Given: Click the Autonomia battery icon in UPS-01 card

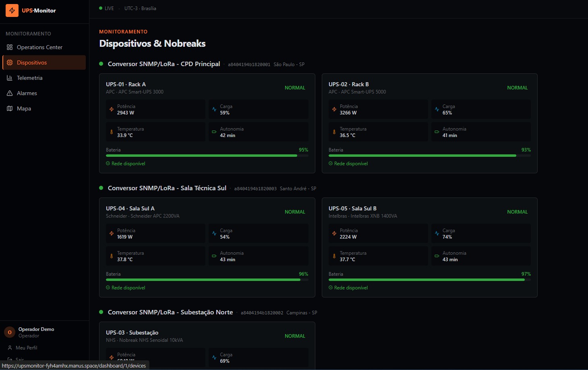Looking at the screenshot, I should pyautogui.click(x=214, y=132).
